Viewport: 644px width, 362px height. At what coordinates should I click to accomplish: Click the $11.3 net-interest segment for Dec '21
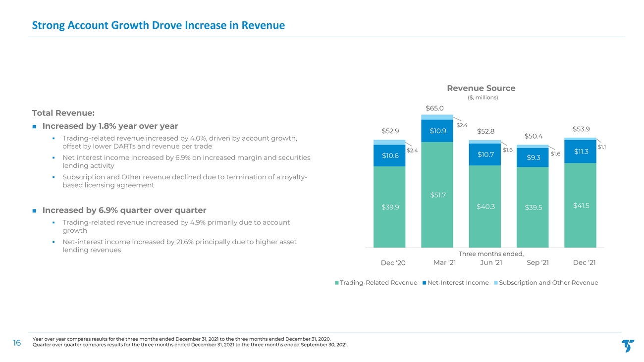pyautogui.click(x=580, y=152)
